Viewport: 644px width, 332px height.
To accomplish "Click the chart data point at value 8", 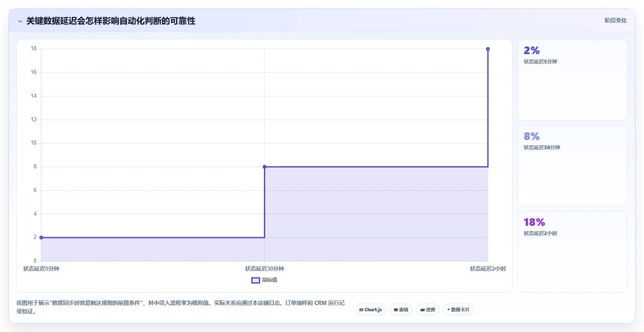I will click(264, 167).
